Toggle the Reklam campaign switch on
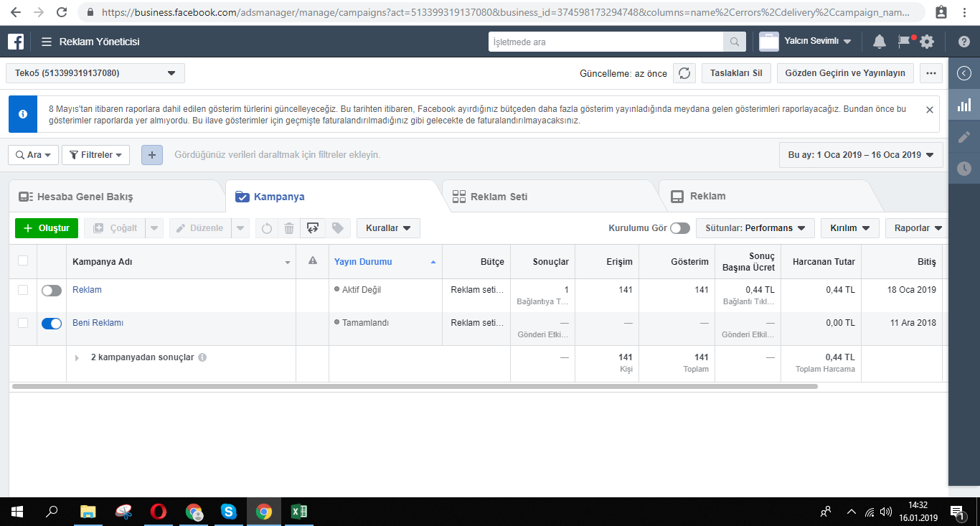 pos(52,291)
